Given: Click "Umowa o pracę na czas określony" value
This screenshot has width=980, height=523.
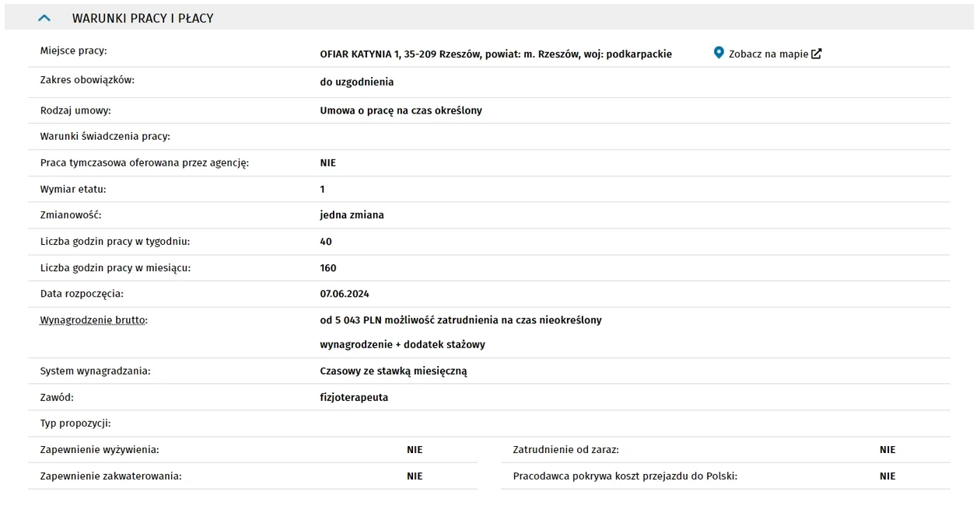Looking at the screenshot, I should point(401,110).
